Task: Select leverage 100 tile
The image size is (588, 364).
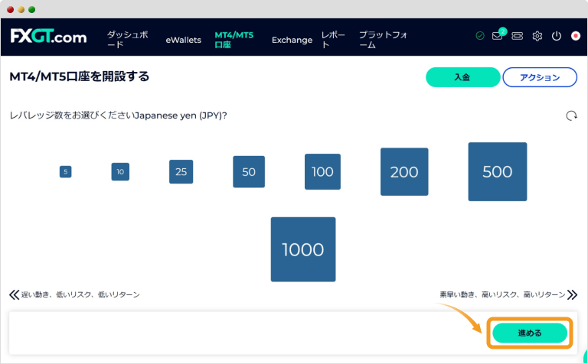Action: (322, 171)
